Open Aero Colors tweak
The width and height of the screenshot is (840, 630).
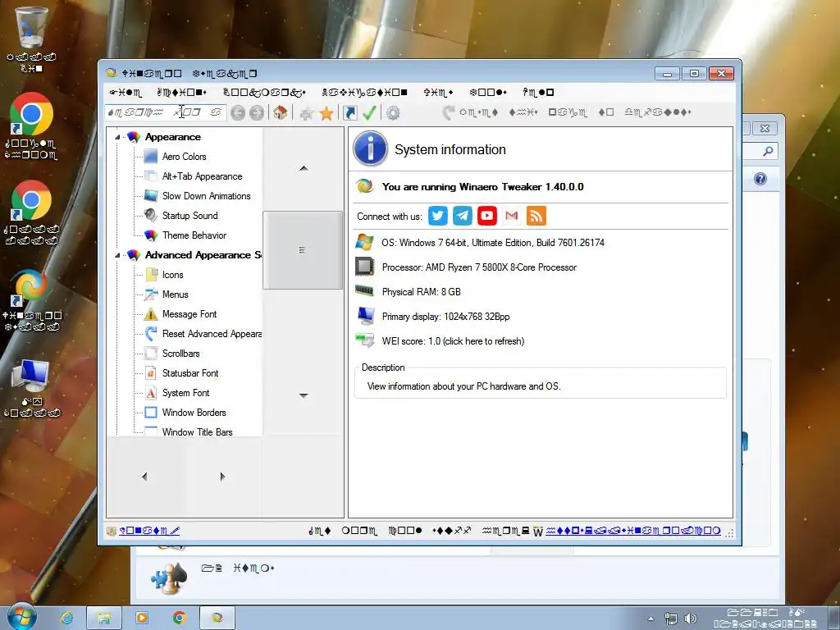point(185,157)
